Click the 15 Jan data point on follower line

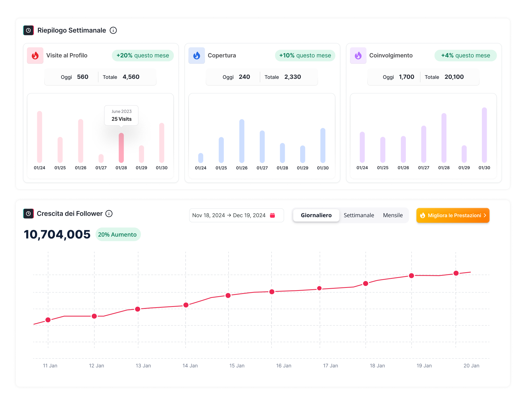pos(228,295)
